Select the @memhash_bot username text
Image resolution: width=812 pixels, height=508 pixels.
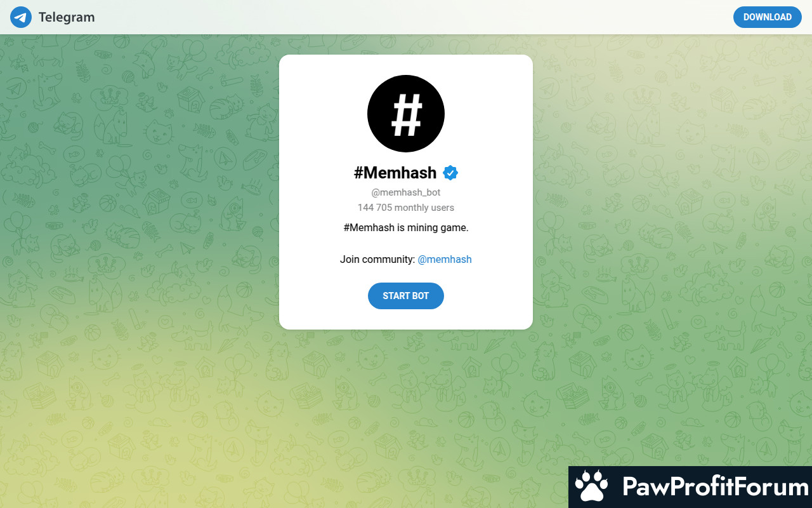[x=406, y=192]
